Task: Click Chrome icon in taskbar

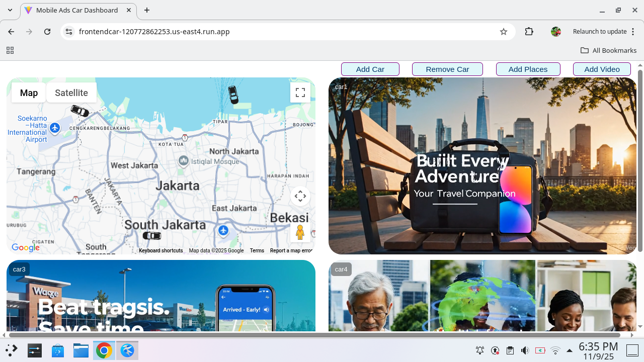Action: tap(104, 350)
